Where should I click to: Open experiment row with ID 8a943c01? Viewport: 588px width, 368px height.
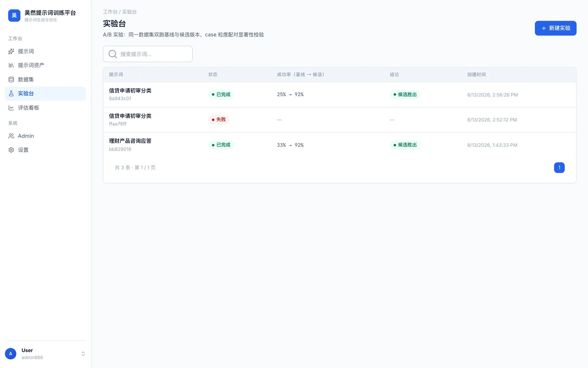[340, 94]
